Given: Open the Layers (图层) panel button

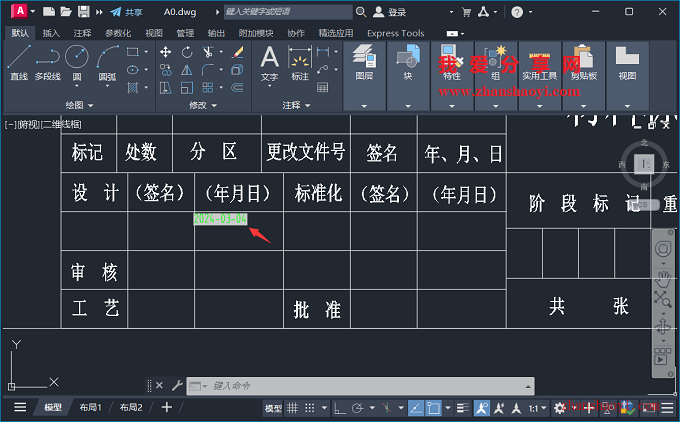Looking at the screenshot, I should (x=364, y=62).
